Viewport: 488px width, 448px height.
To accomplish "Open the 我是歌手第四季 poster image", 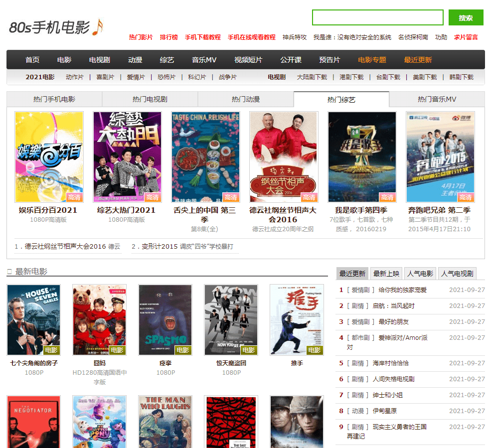I will [362, 156].
